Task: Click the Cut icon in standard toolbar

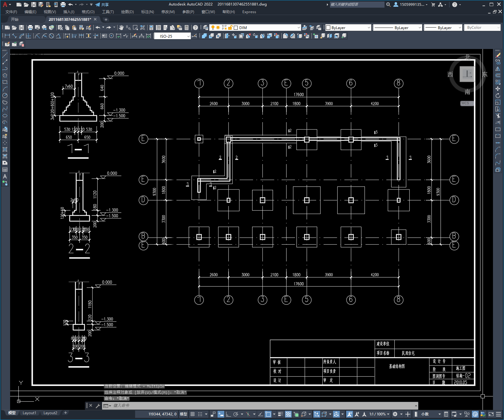Action: click(60, 28)
